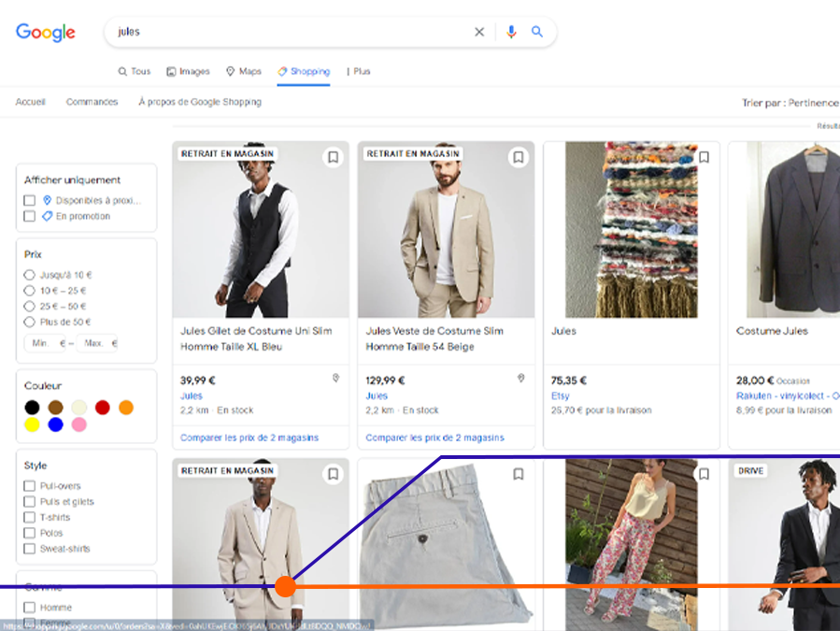
Task: Visit the Jules seller link under 39,99 €
Action: point(192,396)
